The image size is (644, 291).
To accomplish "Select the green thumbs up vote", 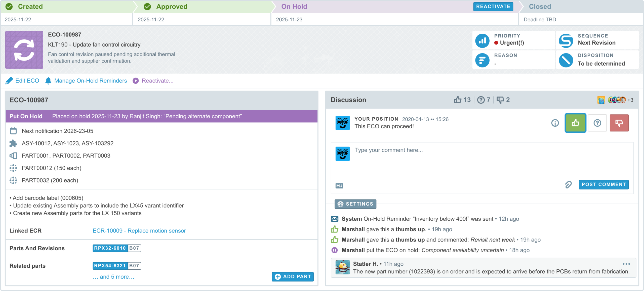I will coord(575,123).
